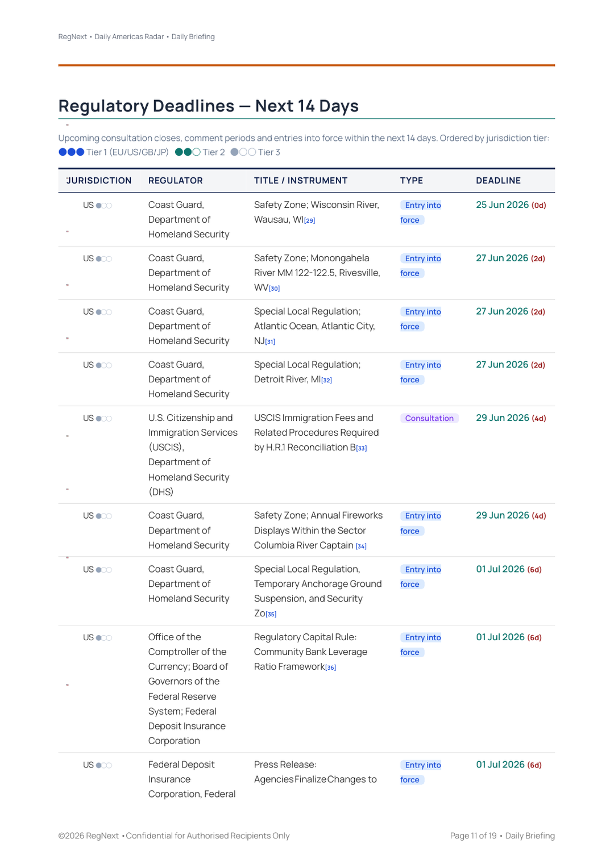This screenshot has width=614, height=868.
Task: Click 'Page 11 of 19' in the footer
Action: [473, 836]
